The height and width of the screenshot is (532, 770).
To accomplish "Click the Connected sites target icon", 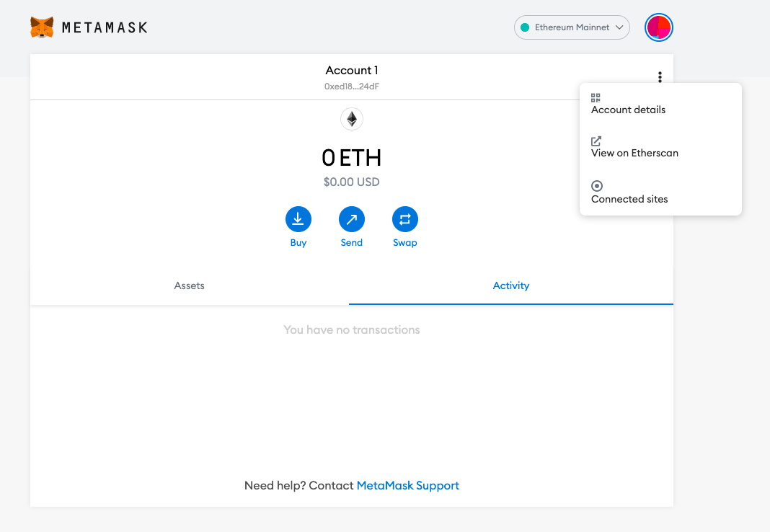I will pyautogui.click(x=597, y=186).
